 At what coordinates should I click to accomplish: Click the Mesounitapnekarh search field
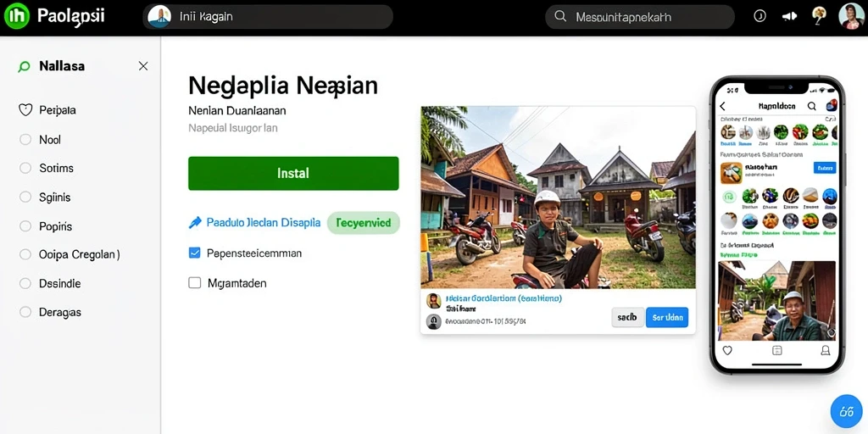(x=640, y=17)
